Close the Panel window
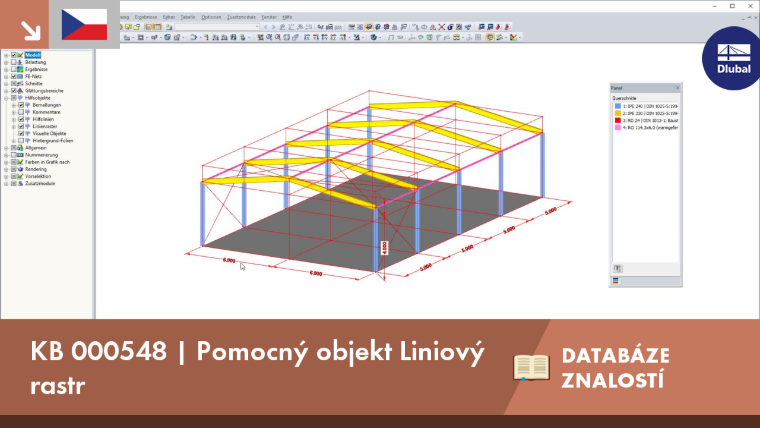Screen dimensions: 760x428 pyautogui.click(x=677, y=88)
